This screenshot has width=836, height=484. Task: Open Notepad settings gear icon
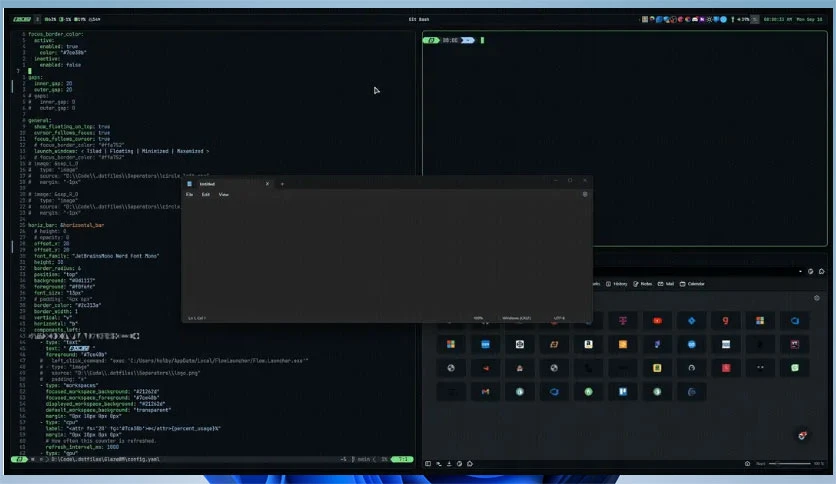point(585,195)
